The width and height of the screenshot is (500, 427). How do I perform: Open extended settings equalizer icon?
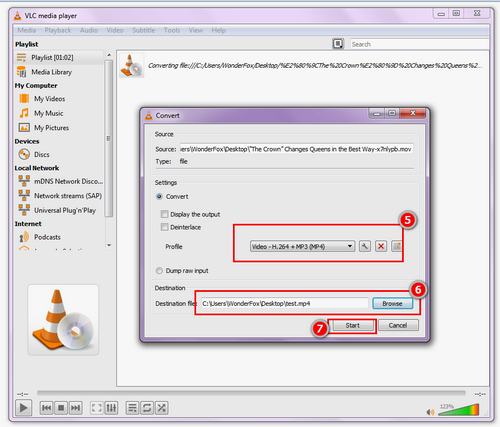(111, 408)
